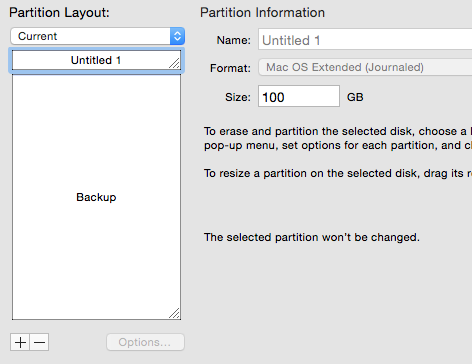Focus the Name field showing Untitled 1
The image size is (472, 364).
point(365,40)
